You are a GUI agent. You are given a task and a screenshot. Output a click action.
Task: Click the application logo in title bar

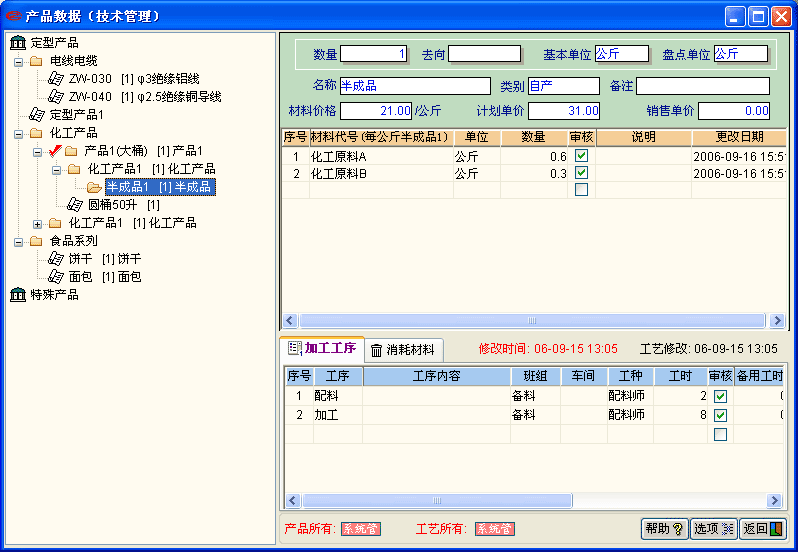[x=14, y=16]
